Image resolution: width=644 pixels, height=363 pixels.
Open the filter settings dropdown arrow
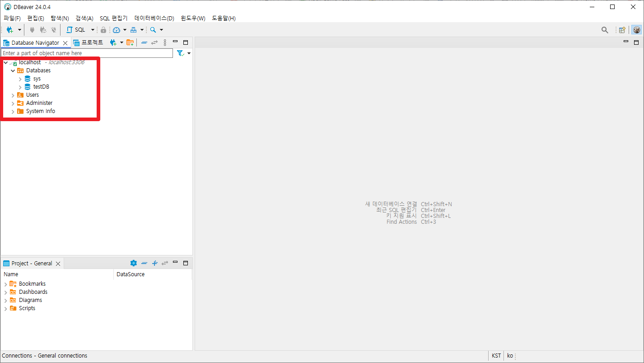[x=189, y=53]
